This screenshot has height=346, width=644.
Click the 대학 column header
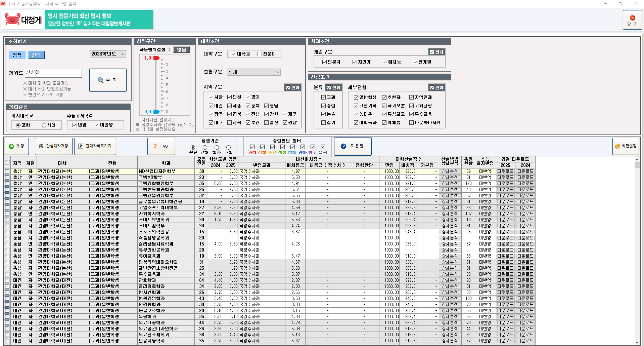62,163
